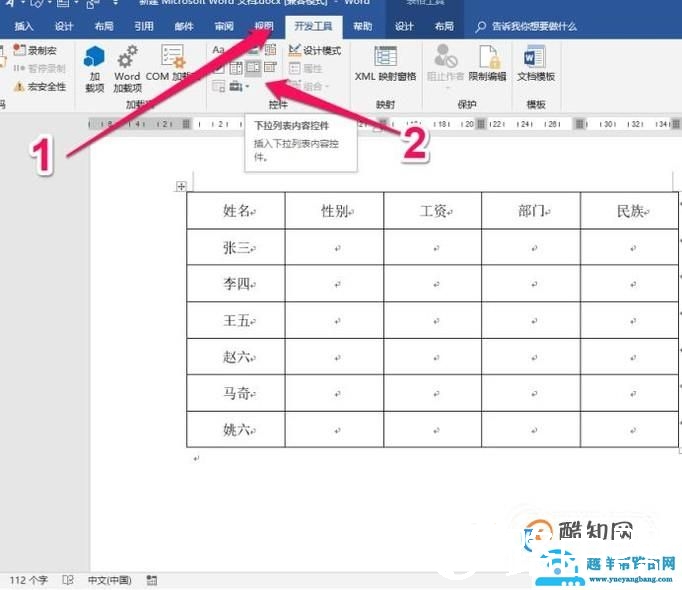Switch to the 邮件 tab
The image size is (682, 590).
pos(184,27)
